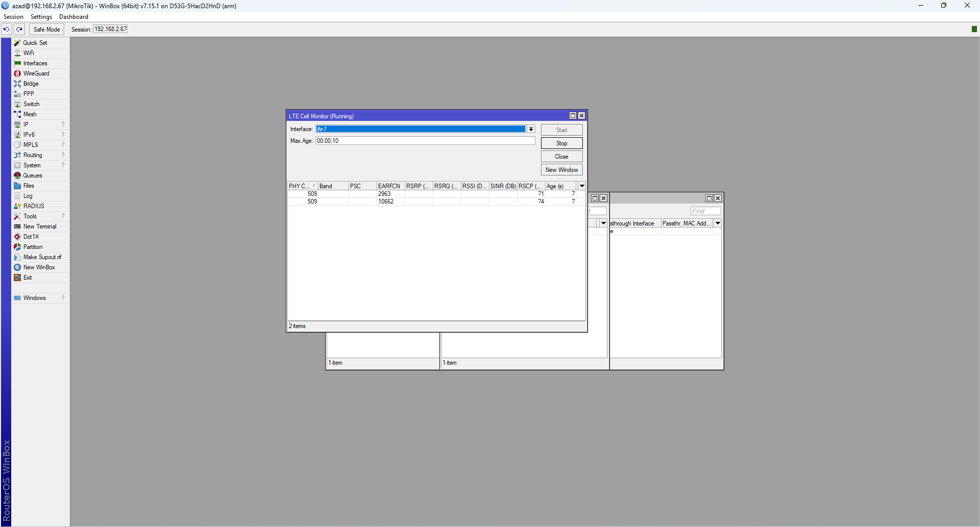Image resolution: width=980 pixels, height=527 pixels.
Task: Click the IPv6 menu icon
Action: tap(17, 135)
